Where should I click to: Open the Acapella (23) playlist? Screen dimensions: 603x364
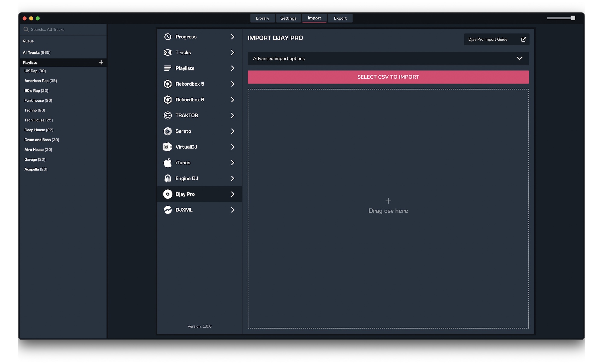(x=36, y=169)
